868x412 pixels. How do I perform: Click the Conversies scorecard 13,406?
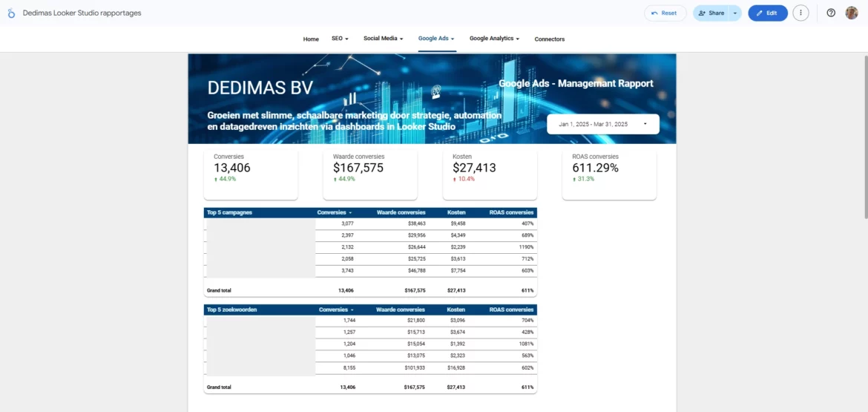pos(251,174)
